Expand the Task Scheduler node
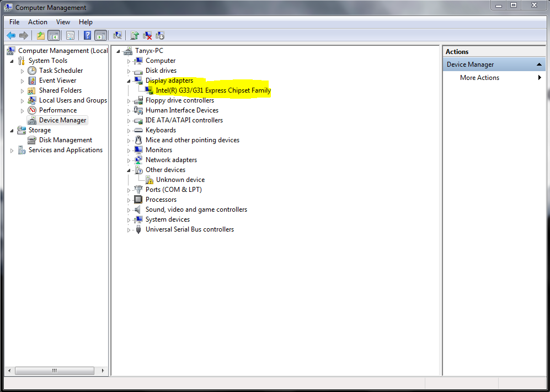The width and height of the screenshot is (550, 392). pyautogui.click(x=22, y=71)
